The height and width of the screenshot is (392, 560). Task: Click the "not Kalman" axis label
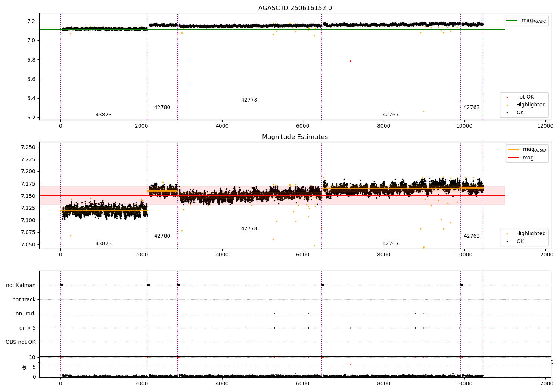pyautogui.click(x=21, y=285)
